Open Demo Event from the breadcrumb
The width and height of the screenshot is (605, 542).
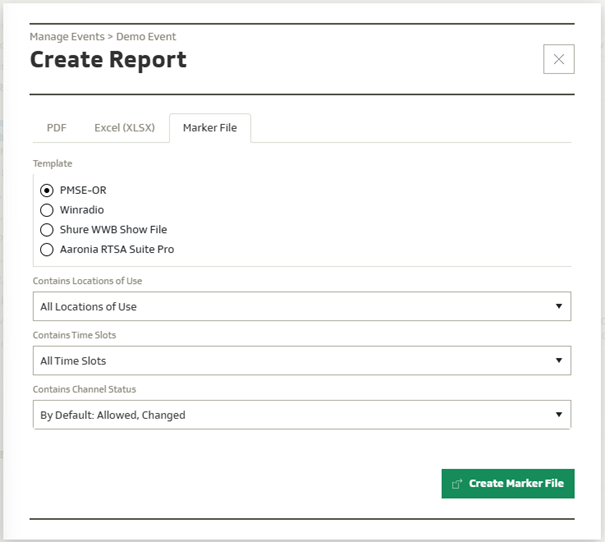point(146,37)
